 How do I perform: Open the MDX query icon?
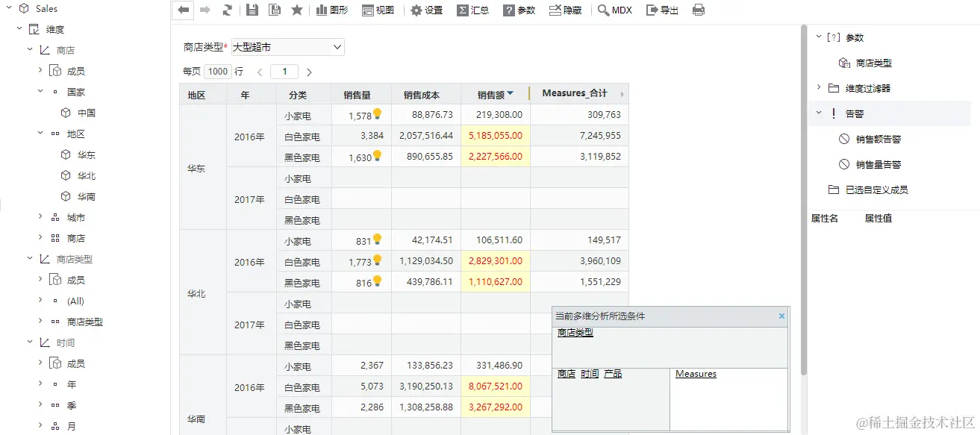614,10
